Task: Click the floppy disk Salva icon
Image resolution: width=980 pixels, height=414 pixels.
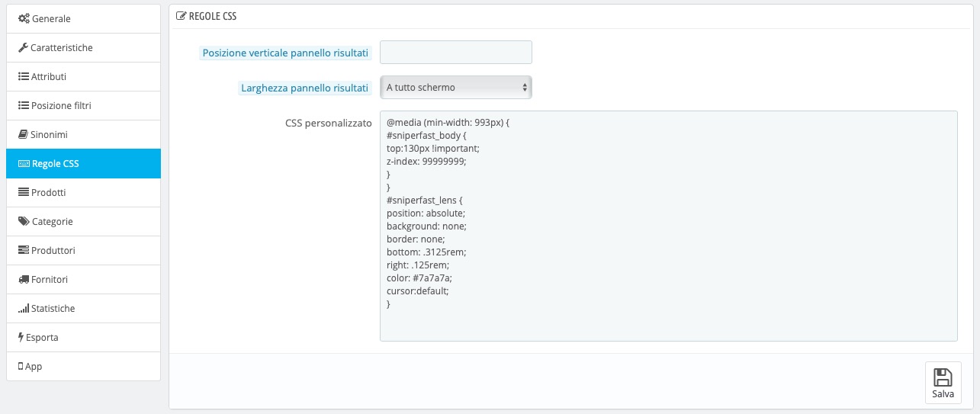Action: click(x=943, y=377)
